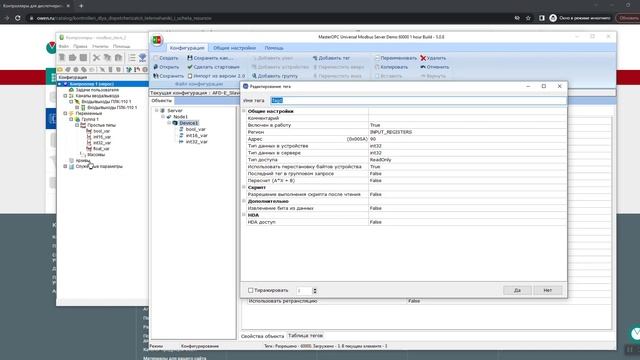Viewport: 640px width, 360px height.
Task: Click the scissors cut icon in controller window toolbar
Action: (96, 58)
